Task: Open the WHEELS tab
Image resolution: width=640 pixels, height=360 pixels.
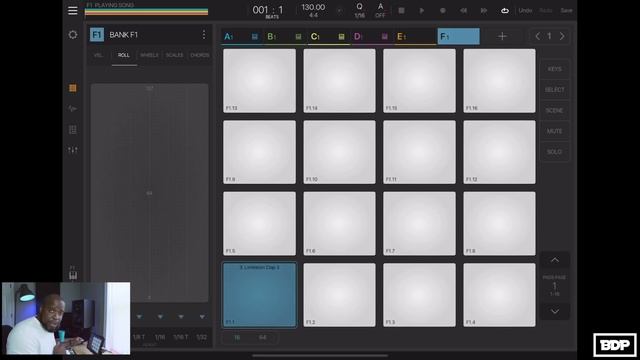Action: (x=149, y=55)
